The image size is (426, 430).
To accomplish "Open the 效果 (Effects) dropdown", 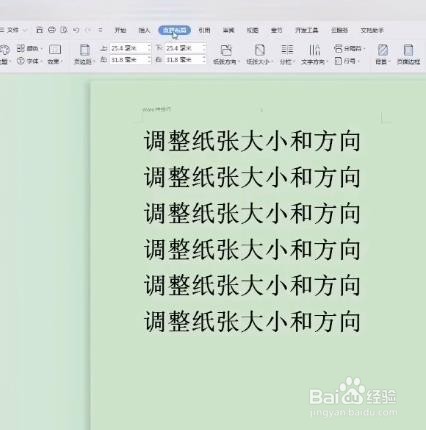I will tap(55, 54).
